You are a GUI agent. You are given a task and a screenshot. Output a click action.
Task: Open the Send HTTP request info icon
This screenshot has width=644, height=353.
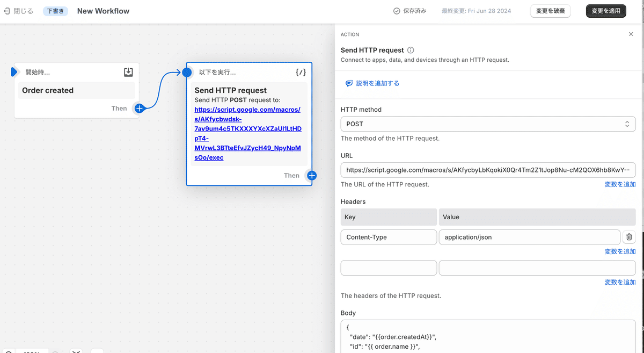pyautogui.click(x=411, y=50)
